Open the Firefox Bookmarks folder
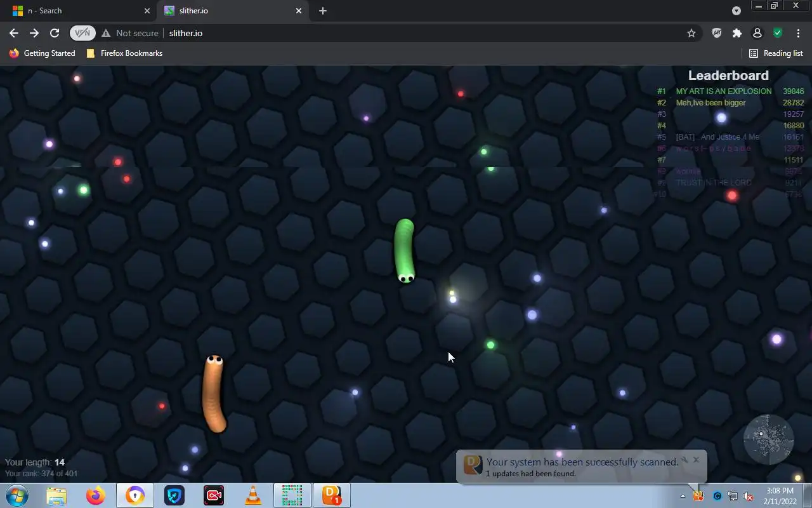This screenshot has width=812, height=508. [x=124, y=53]
